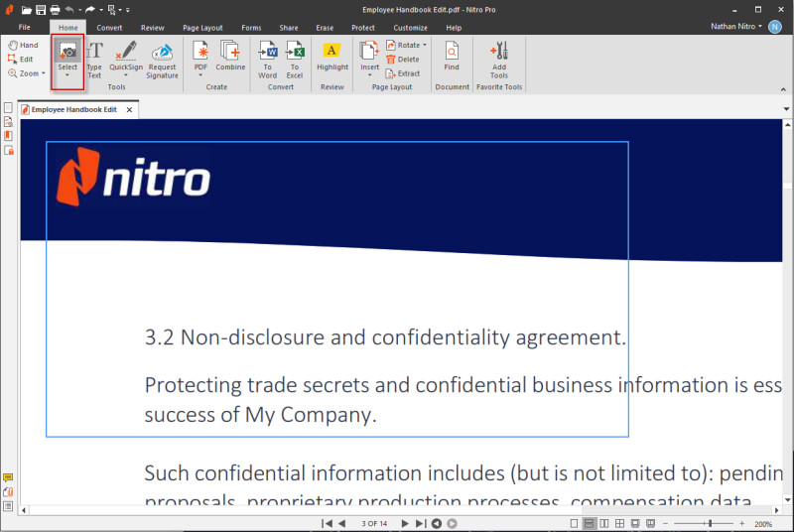Viewport: 794px width, 532px height.
Task: Open the Protect ribbon tab
Action: [363, 28]
